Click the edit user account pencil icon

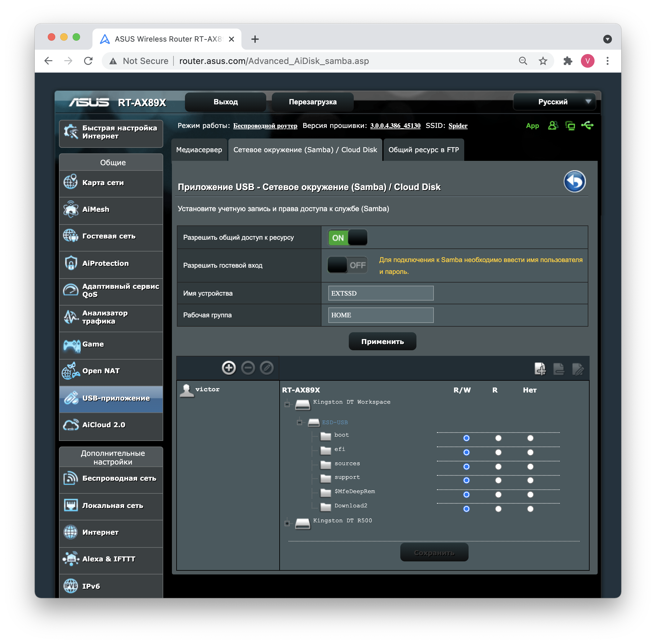(x=267, y=368)
